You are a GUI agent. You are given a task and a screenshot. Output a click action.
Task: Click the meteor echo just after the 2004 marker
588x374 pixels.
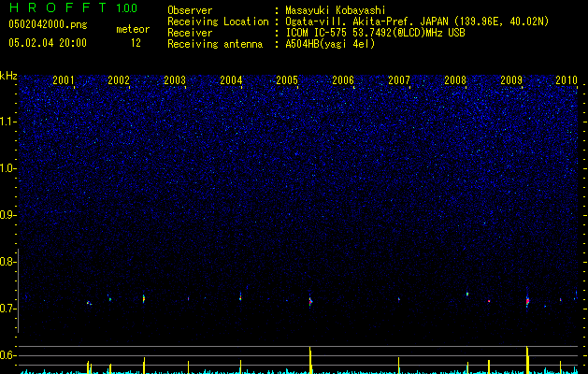[240, 297]
